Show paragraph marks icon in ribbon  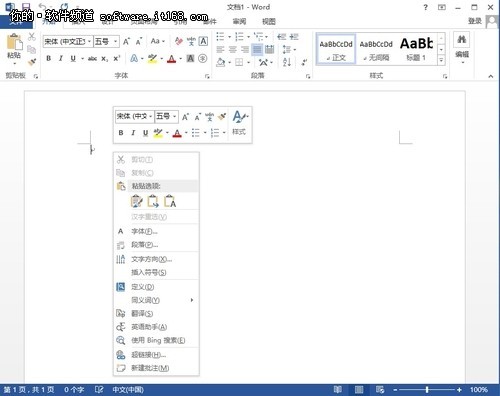[304, 62]
